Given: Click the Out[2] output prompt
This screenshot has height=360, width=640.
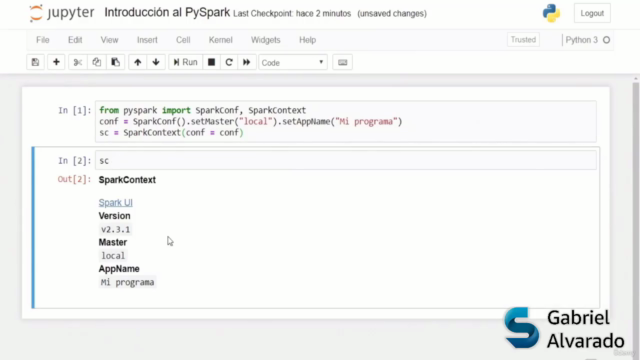Looking at the screenshot, I should (x=74, y=180).
